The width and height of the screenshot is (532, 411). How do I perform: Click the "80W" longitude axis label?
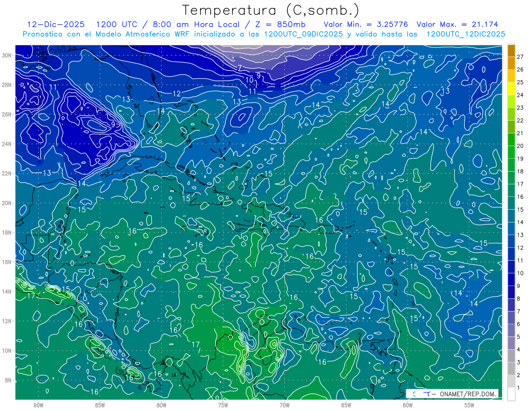tap(161, 405)
